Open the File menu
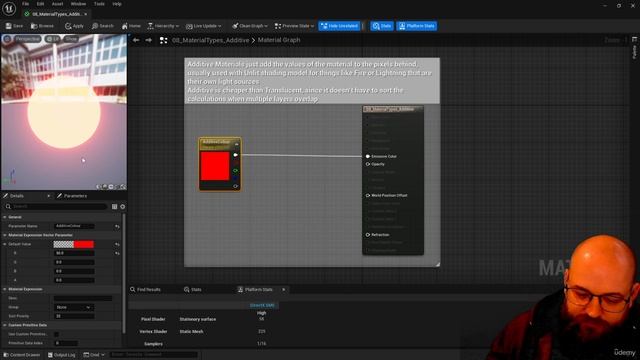 click(25, 4)
